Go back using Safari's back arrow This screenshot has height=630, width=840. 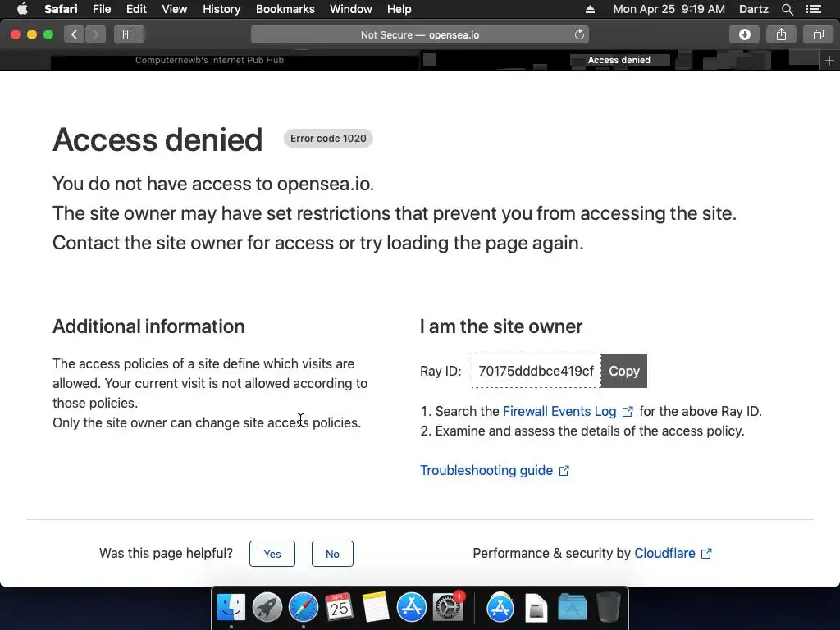(75, 34)
